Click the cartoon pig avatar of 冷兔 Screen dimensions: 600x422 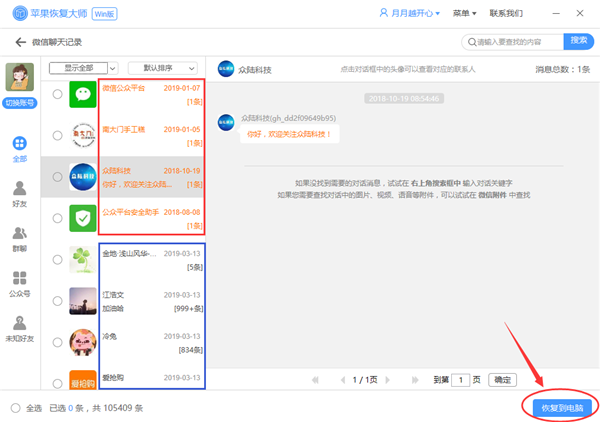pyautogui.click(x=83, y=342)
